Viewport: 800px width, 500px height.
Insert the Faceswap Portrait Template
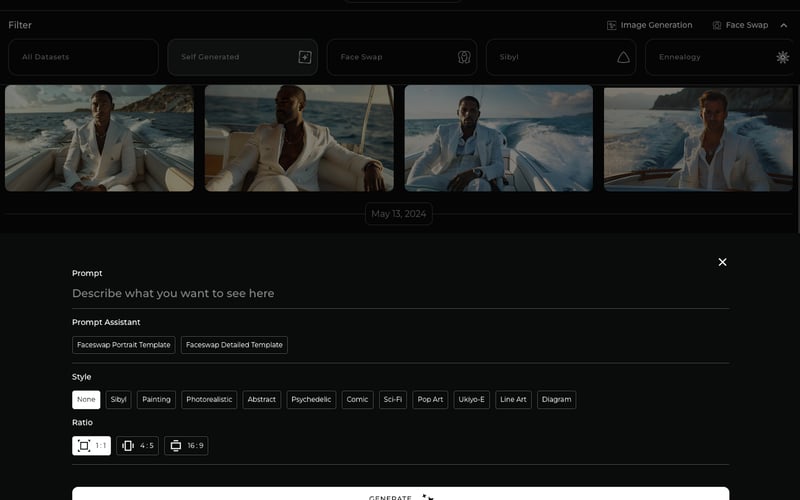pos(123,345)
